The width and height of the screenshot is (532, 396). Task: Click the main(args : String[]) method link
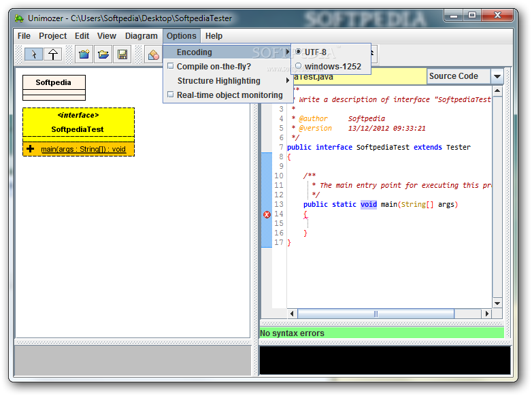pos(83,149)
